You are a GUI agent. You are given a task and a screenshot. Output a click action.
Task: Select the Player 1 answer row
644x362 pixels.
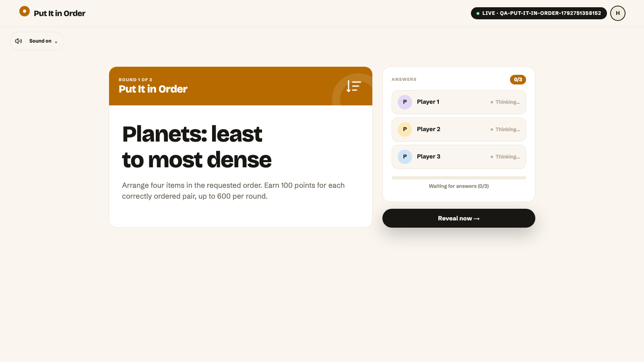(x=459, y=102)
